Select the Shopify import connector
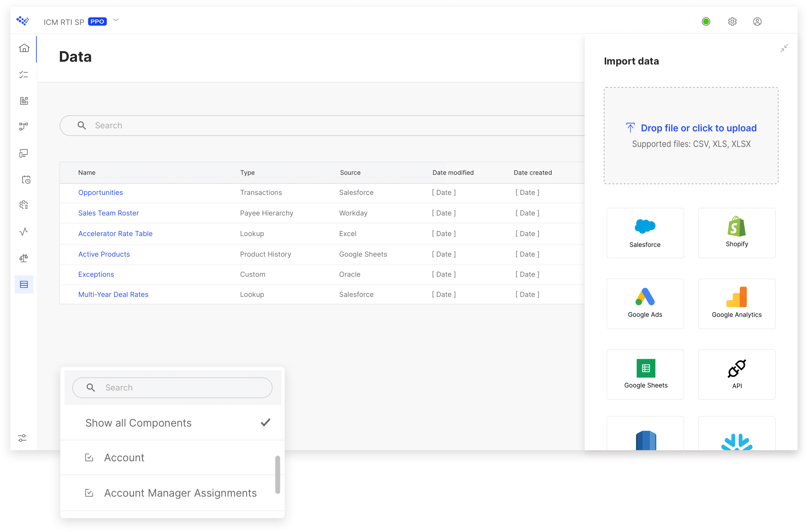Viewport: 808px width, 532px height. 736,233
